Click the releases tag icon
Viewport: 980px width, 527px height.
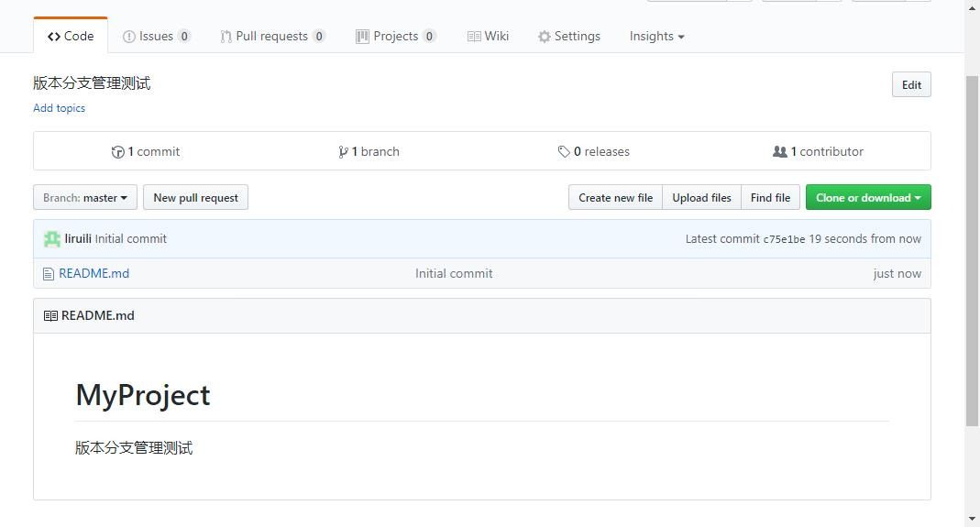564,152
